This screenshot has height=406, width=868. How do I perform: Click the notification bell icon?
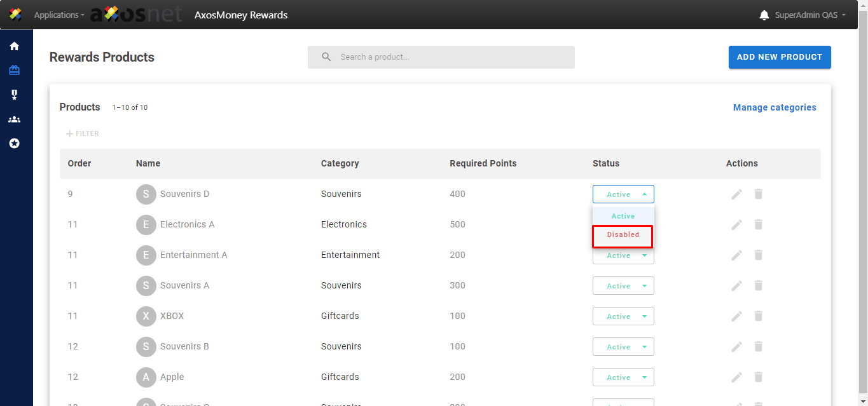[764, 15]
